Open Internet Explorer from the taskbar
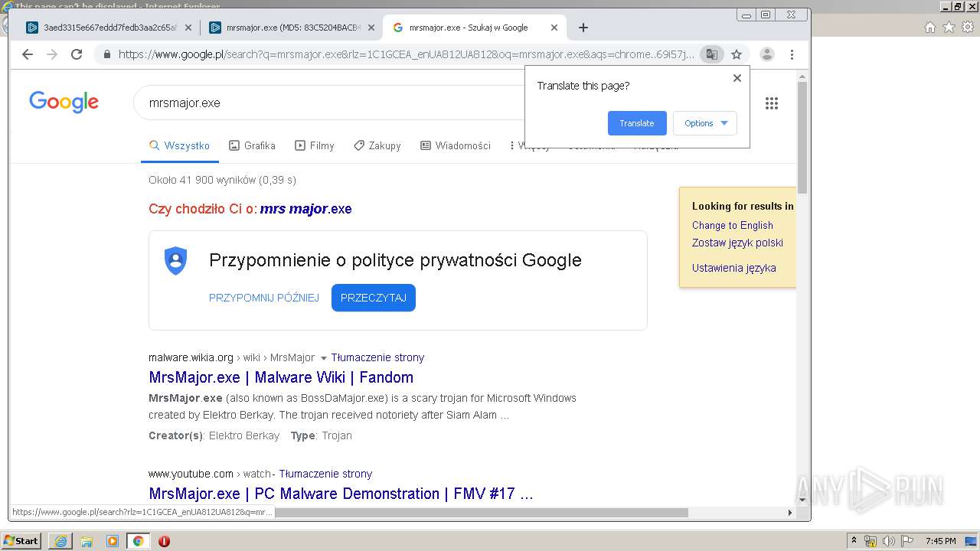This screenshot has height=551, width=980. 60,541
